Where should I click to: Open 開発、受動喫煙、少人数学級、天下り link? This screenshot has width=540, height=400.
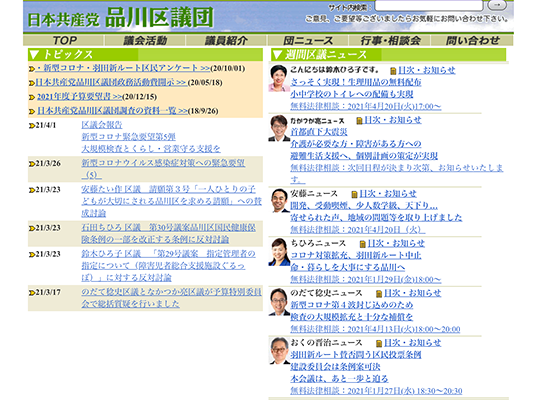click(364, 206)
